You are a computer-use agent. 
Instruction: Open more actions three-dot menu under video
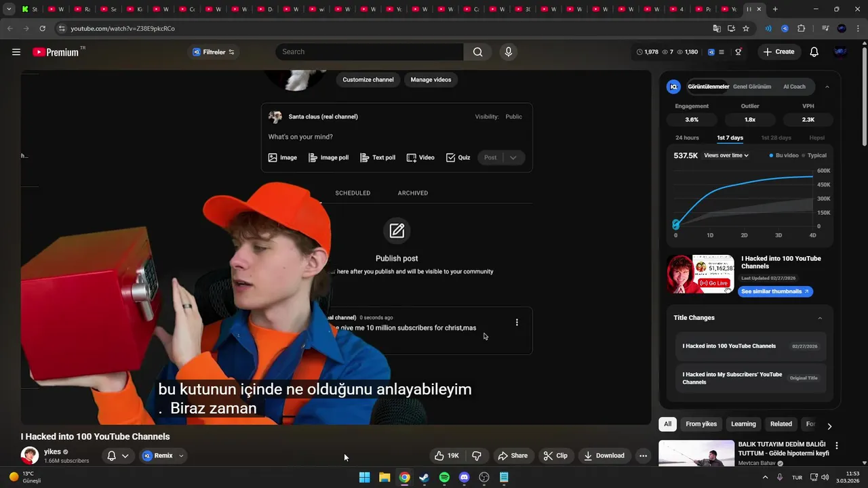click(643, 455)
